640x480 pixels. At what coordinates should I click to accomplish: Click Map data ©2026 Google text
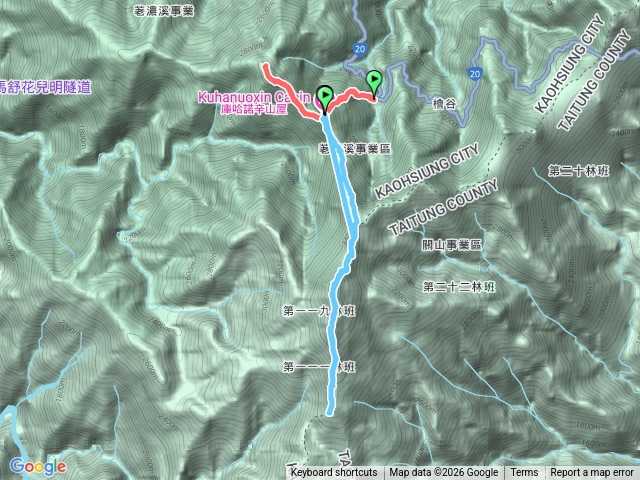[444, 473]
